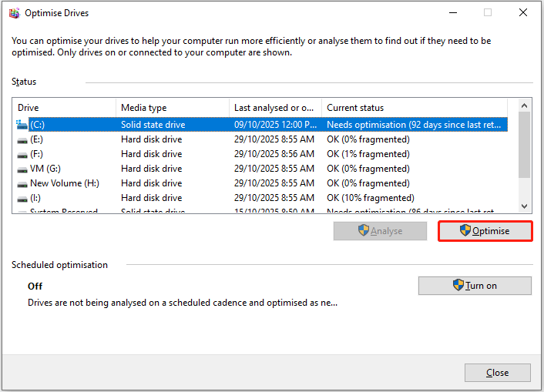Click the VM (G:) drive icon
This screenshot has width=544, height=392.
click(x=22, y=169)
